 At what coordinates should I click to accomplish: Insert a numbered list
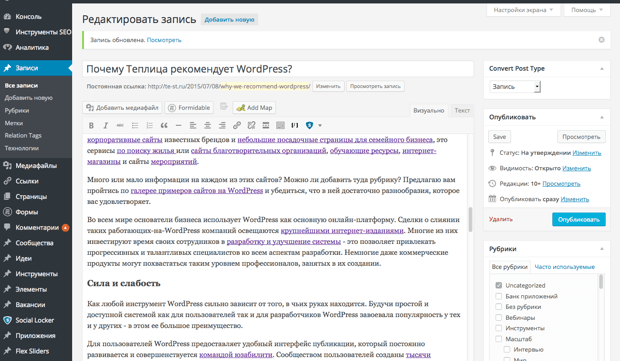coord(149,125)
